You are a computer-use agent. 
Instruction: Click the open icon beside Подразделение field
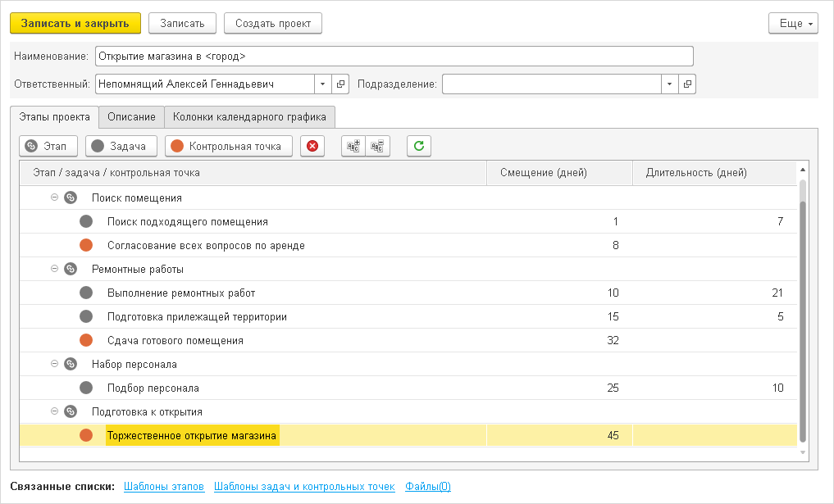tap(688, 84)
